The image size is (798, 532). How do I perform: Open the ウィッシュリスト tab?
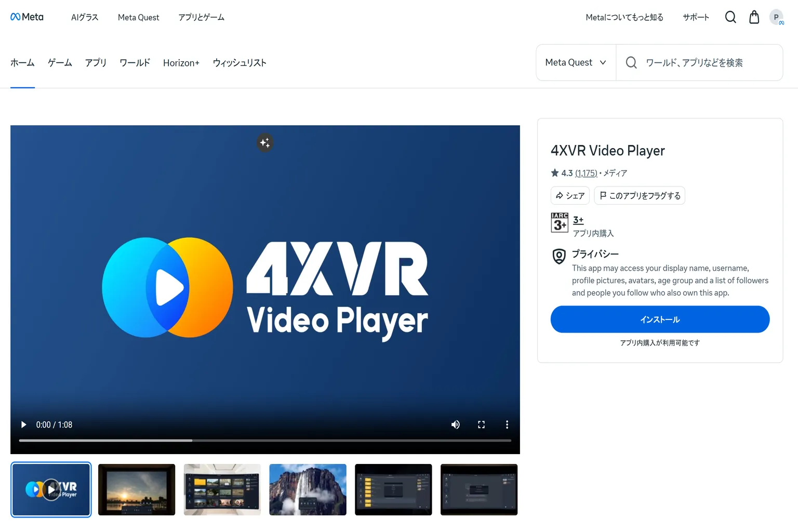coord(240,62)
